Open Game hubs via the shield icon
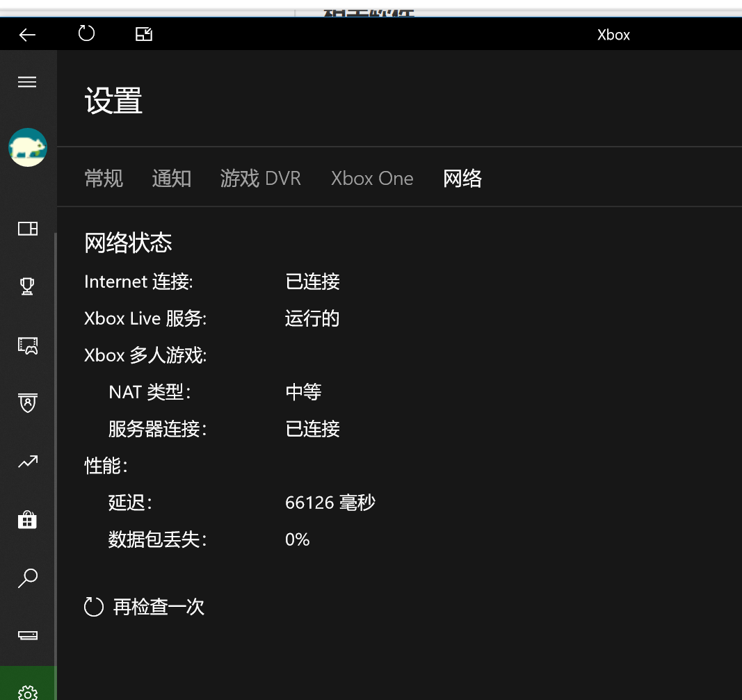The image size is (742, 700). click(x=27, y=402)
